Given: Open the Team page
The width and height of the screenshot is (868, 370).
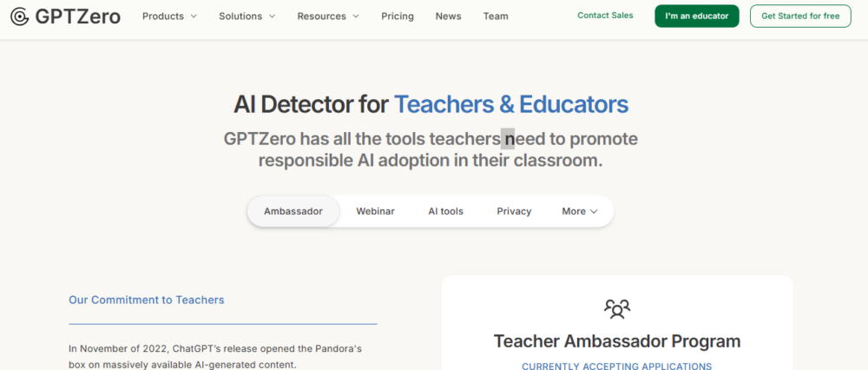Looking at the screenshot, I should pyautogui.click(x=496, y=16).
